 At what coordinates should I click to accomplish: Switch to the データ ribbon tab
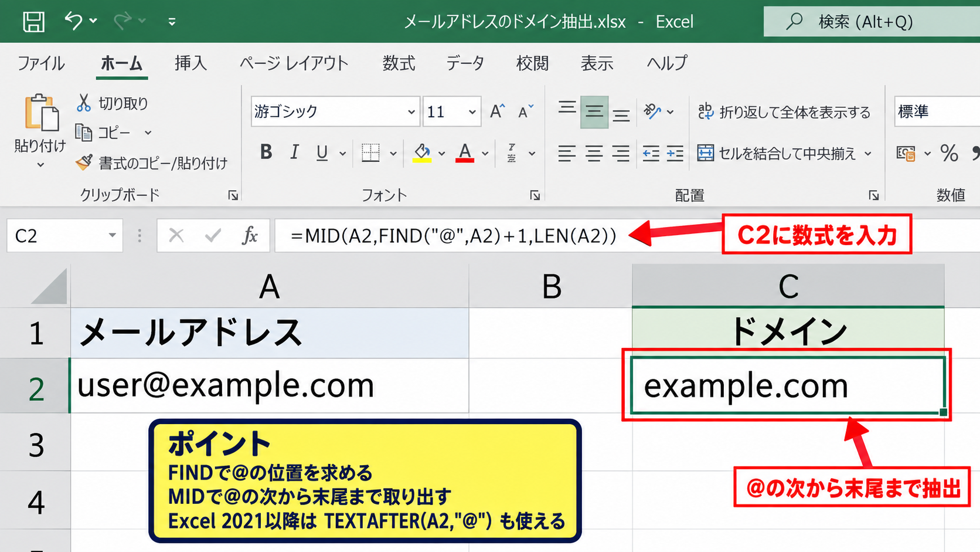point(465,63)
